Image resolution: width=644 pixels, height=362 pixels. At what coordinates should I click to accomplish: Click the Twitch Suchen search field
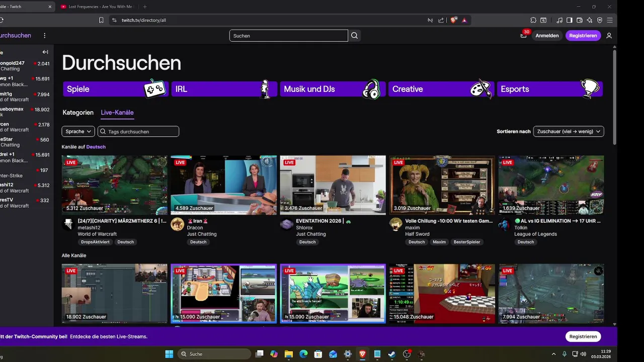tap(288, 36)
